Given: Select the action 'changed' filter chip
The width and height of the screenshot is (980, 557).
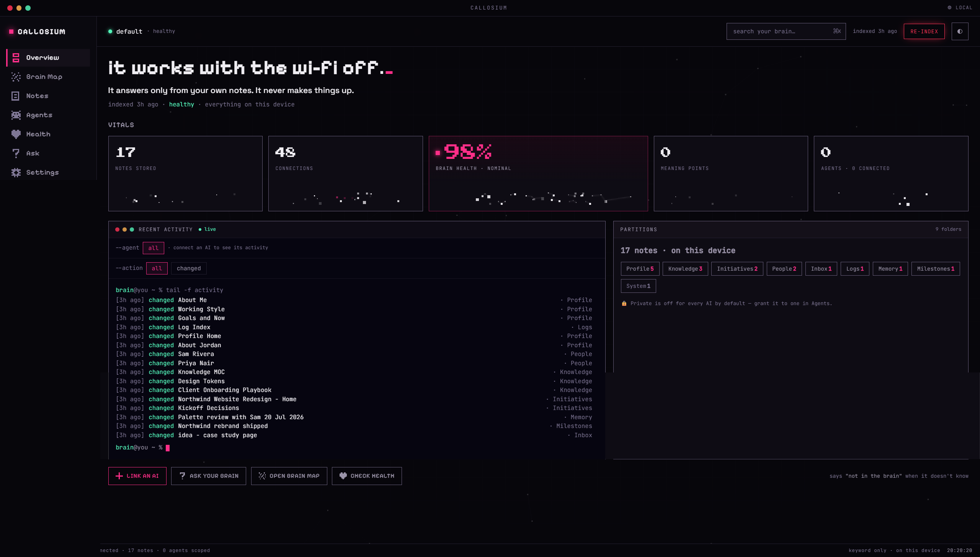Looking at the screenshot, I should 189,268.
